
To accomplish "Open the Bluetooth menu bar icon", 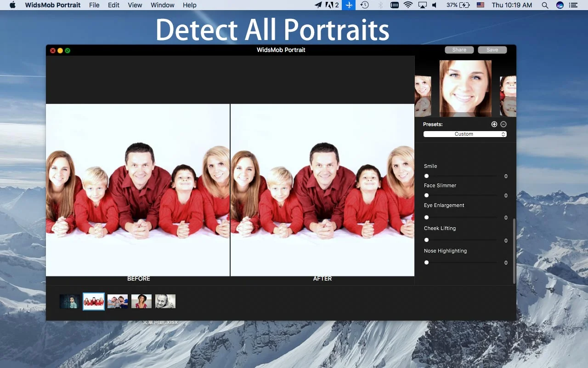I will pos(380,5).
